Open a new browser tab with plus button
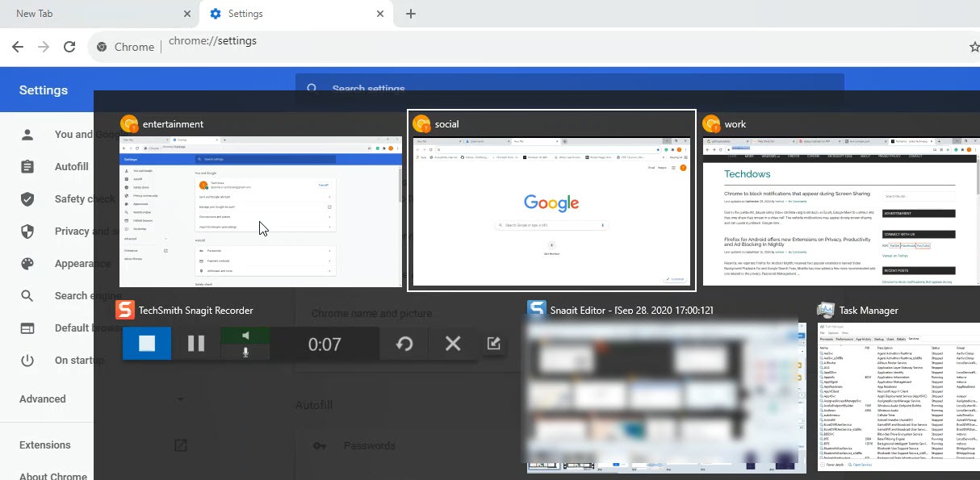 (x=411, y=14)
